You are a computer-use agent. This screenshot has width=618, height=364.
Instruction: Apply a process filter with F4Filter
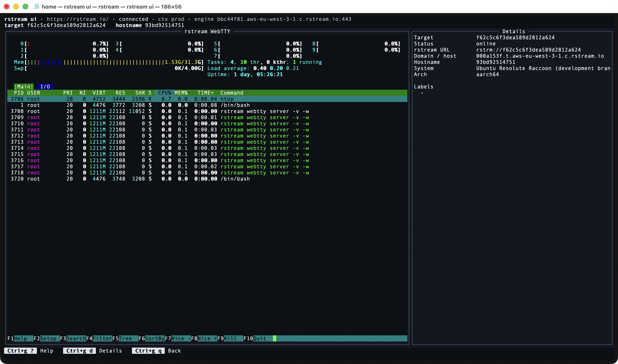(x=99, y=338)
